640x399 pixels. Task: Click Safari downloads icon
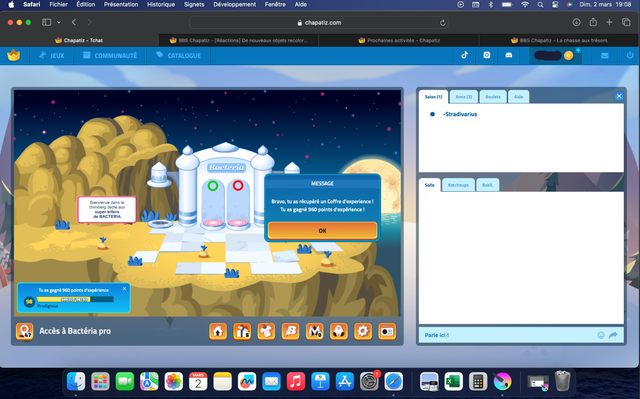(576, 22)
